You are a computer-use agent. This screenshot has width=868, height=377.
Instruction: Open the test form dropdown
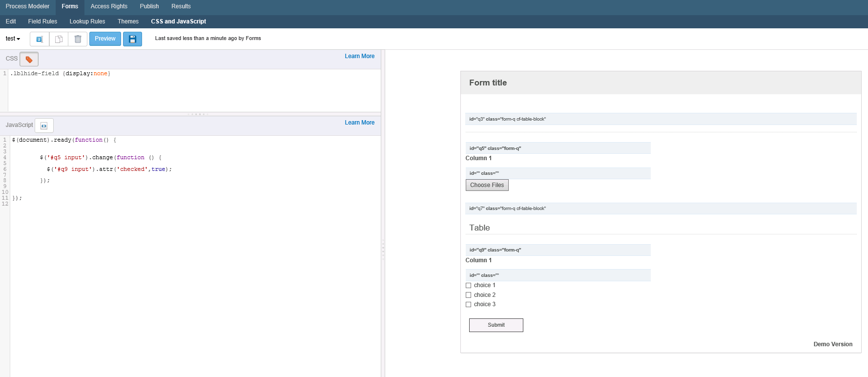click(13, 39)
